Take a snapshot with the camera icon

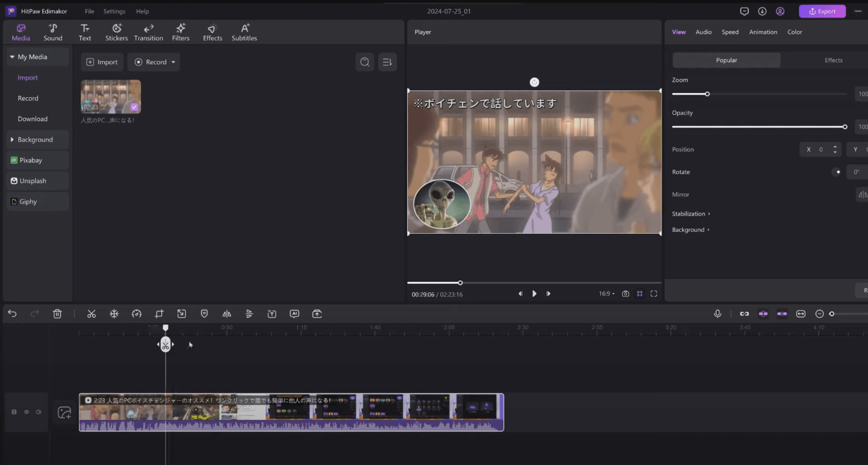pos(626,293)
